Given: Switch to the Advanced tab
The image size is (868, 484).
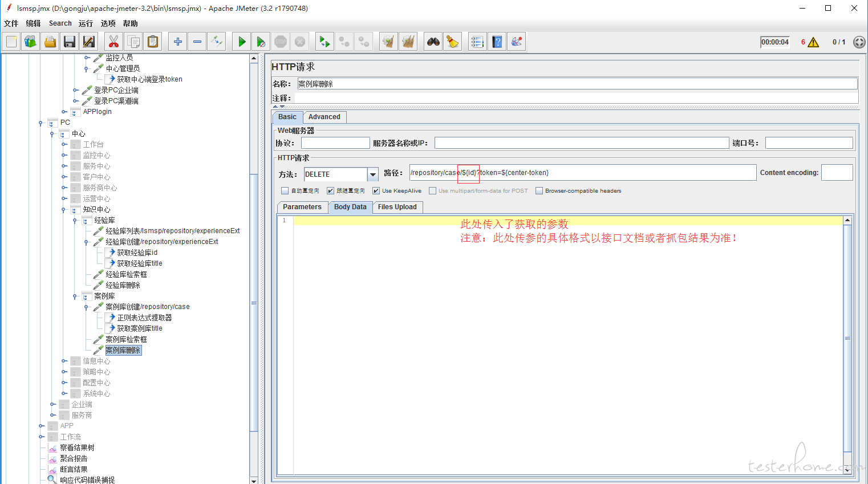Looking at the screenshot, I should 325,117.
